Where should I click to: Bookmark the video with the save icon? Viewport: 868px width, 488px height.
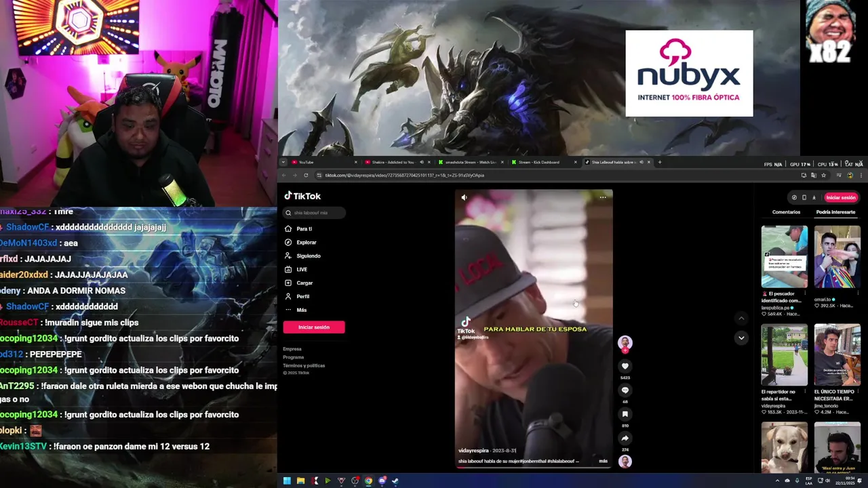pos(625,414)
